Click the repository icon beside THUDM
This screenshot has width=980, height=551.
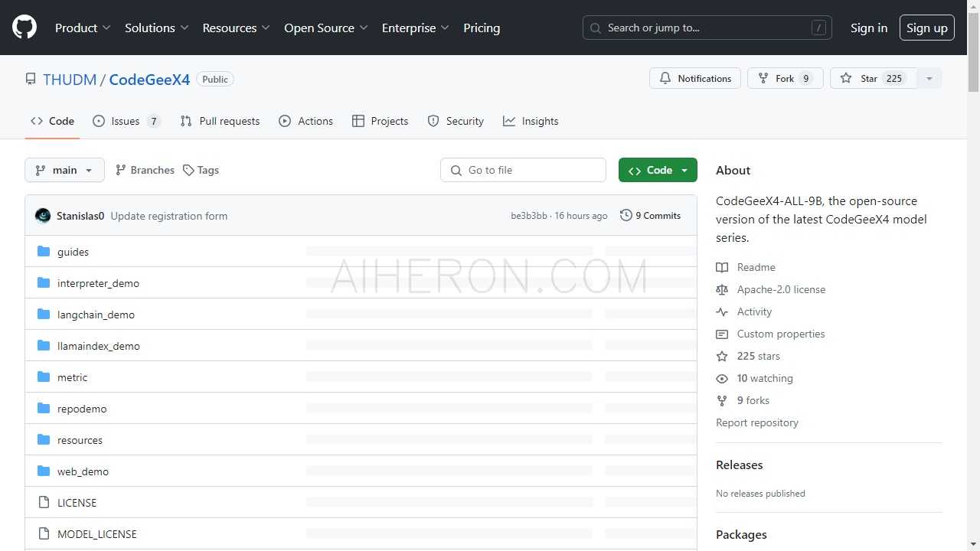[x=31, y=80]
